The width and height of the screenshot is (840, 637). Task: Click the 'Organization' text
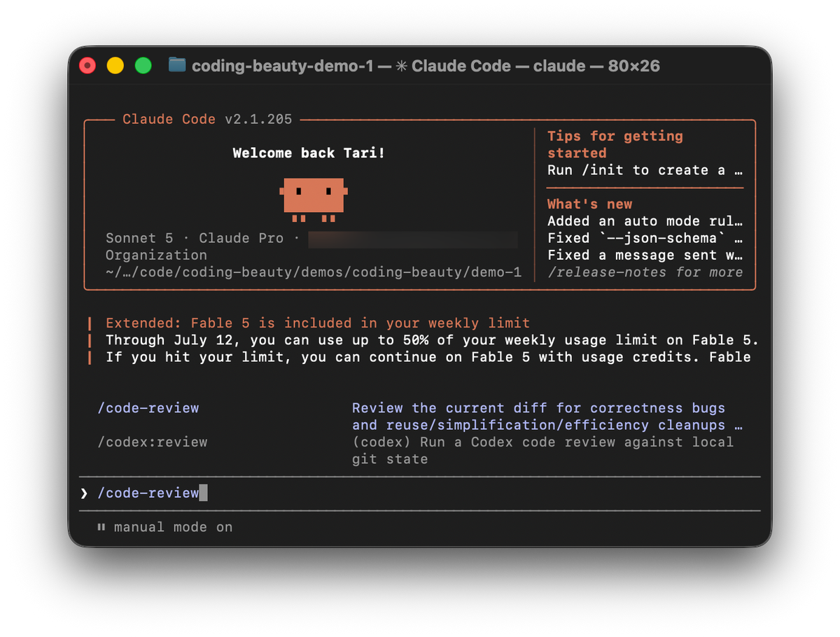(x=156, y=255)
